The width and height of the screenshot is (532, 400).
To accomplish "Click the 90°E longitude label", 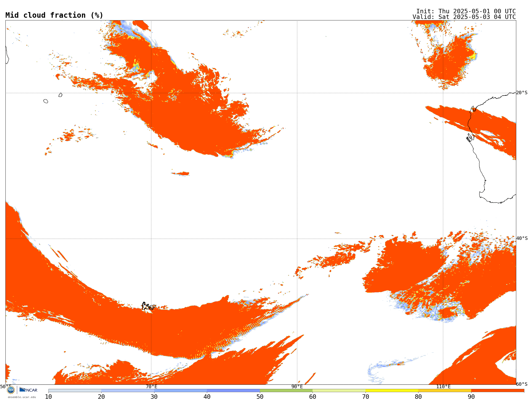I will [297, 386].
